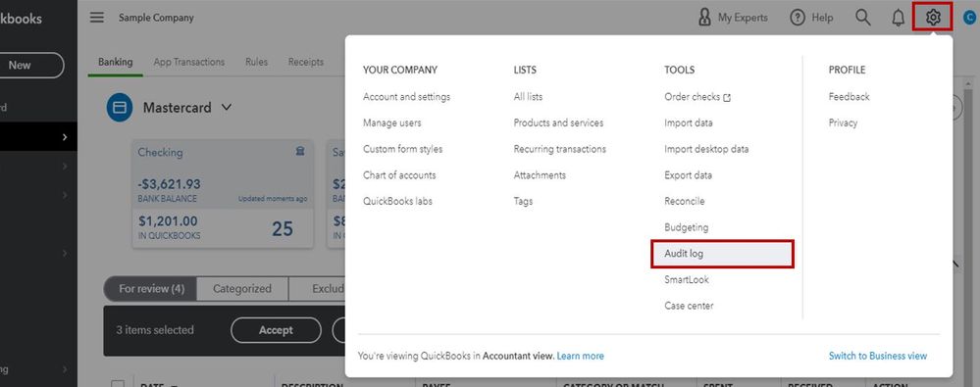This screenshot has width=980, height=387.
Task: Click the bank icon on Checking card
Action: pyautogui.click(x=300, y=152)
